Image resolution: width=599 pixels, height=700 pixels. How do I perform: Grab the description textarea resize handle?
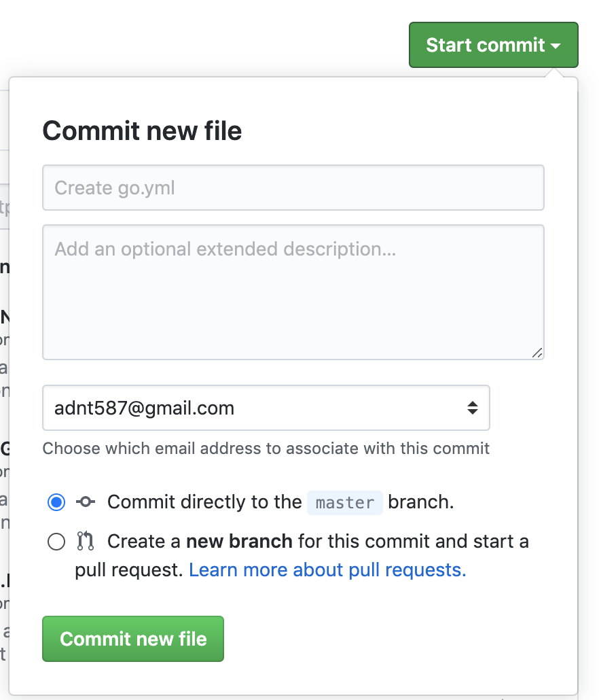pos(537,352)
